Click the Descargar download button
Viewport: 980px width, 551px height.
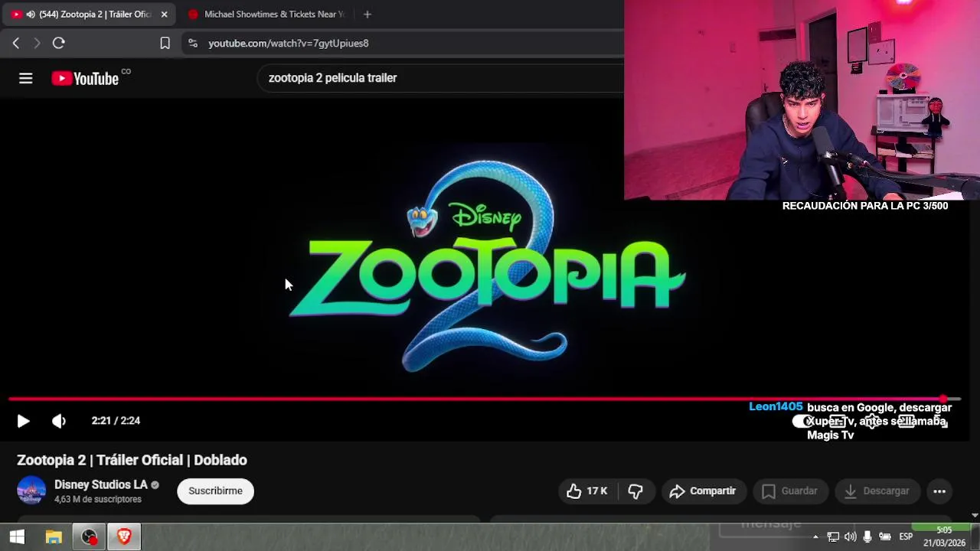pyautogui.click(x=877, y=491)
